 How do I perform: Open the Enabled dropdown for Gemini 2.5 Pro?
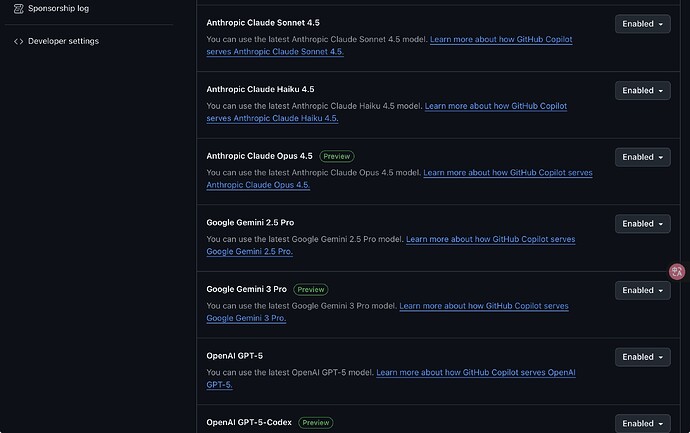pos(642,224)
